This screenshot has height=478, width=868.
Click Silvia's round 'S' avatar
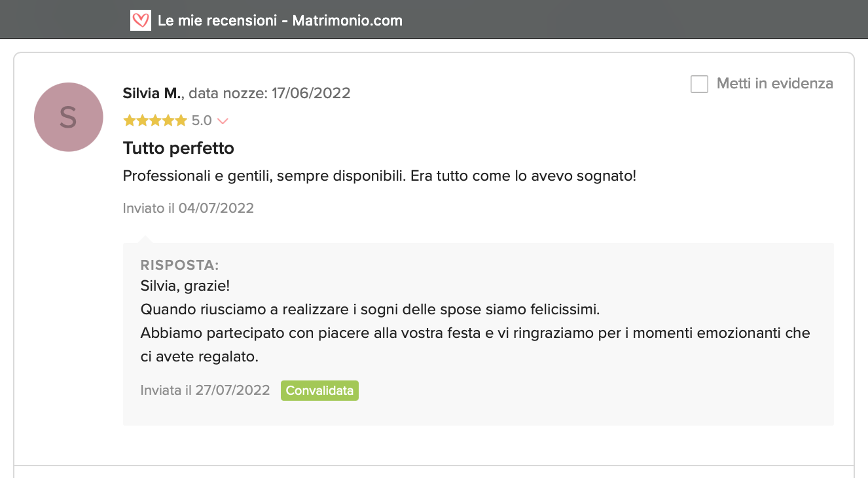(69, 117)
